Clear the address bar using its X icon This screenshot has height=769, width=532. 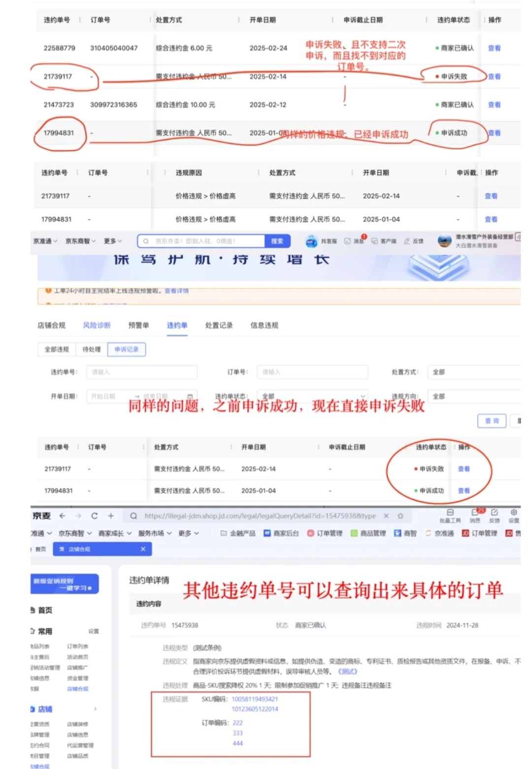pos(386,516)
